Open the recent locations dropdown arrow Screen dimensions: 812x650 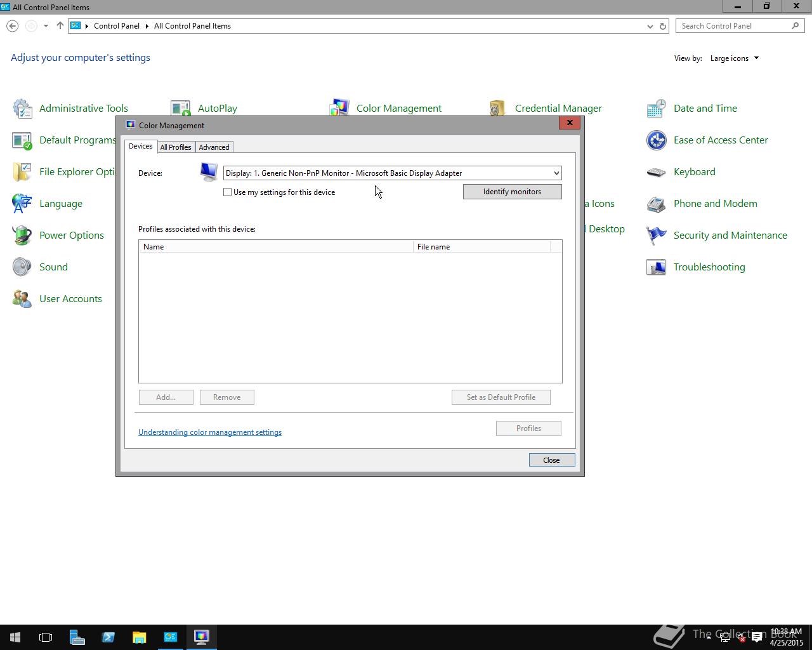pos(46,26)
